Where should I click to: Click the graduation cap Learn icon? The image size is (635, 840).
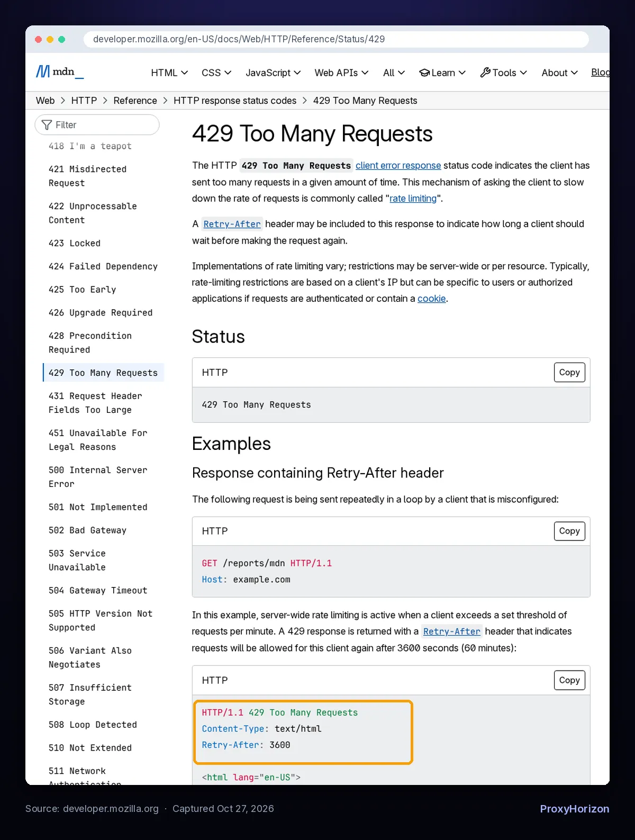(x=424, y=73)
